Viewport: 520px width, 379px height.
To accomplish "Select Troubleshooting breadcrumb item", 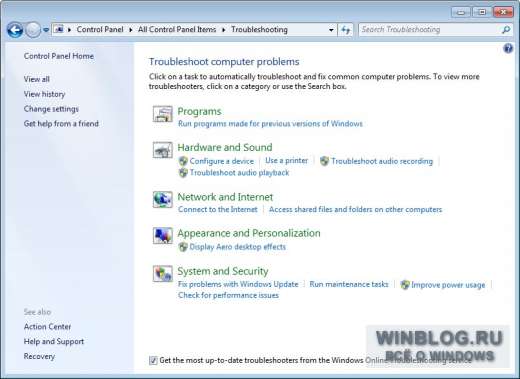I will [x=259, y=29].
